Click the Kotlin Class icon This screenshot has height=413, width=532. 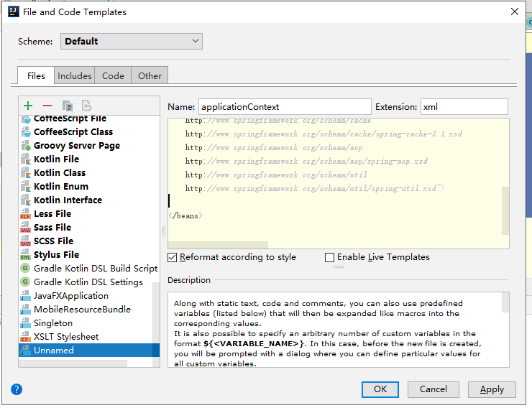point(26,173)
